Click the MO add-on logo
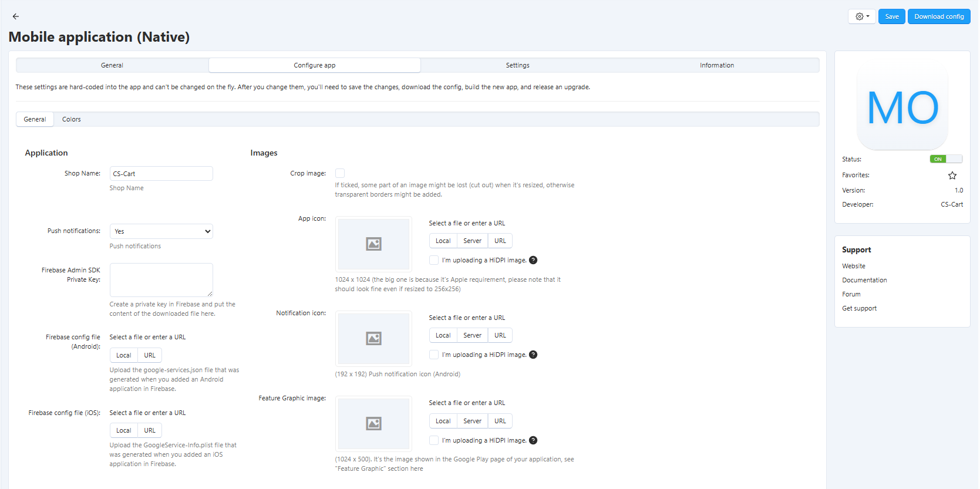Viewport: 980px width, 489px height. (902, 104)
